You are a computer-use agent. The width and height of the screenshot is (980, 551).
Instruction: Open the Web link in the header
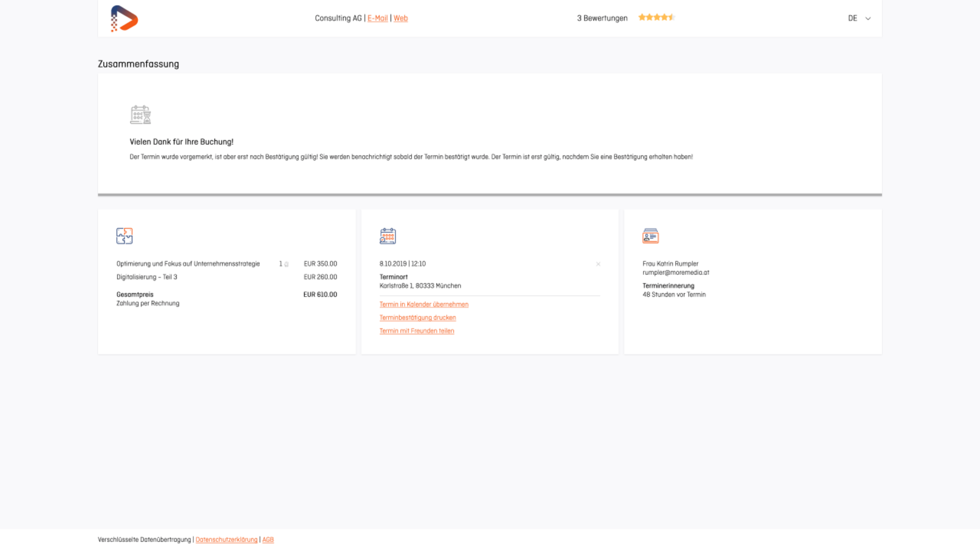tap(401, 18)
